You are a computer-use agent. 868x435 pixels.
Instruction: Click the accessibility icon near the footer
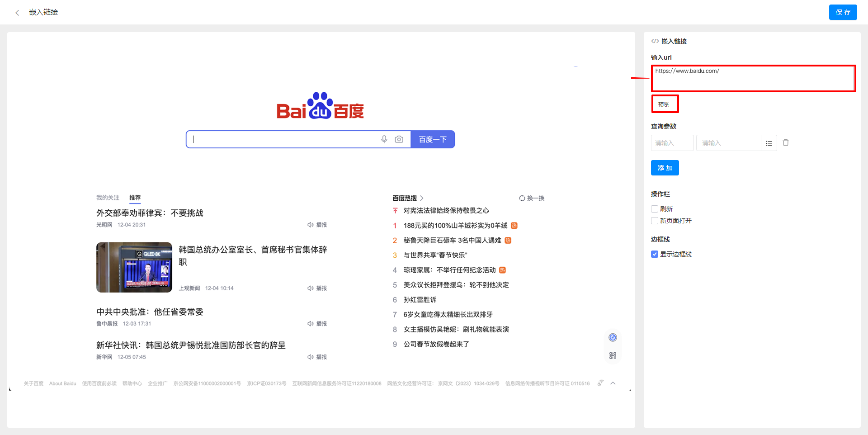coord(600,383)
